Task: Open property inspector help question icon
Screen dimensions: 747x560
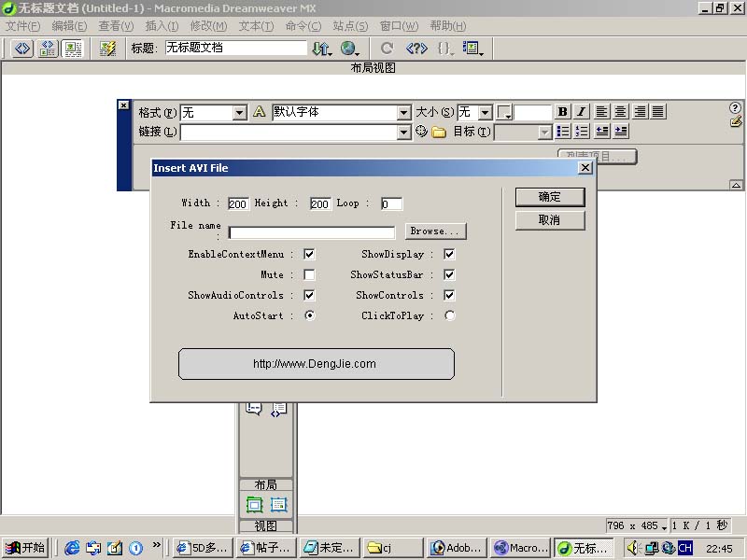Action: point(735,107)
